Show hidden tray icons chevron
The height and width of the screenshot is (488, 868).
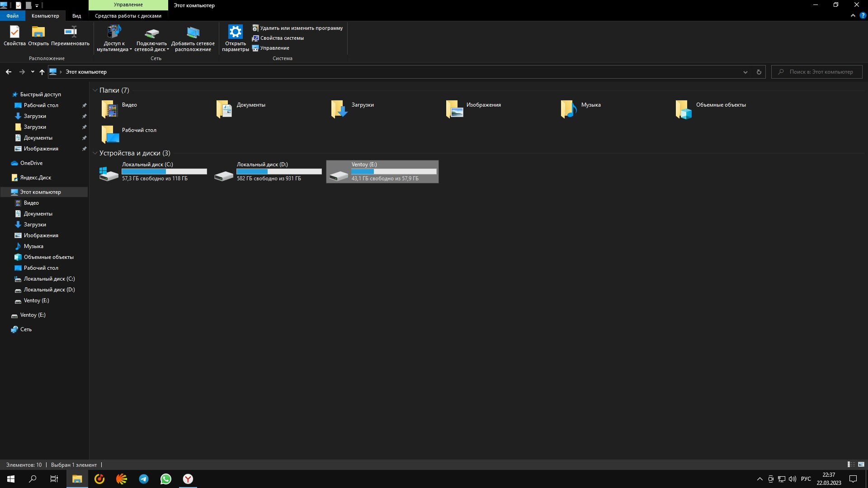click(x=759, y=479)
